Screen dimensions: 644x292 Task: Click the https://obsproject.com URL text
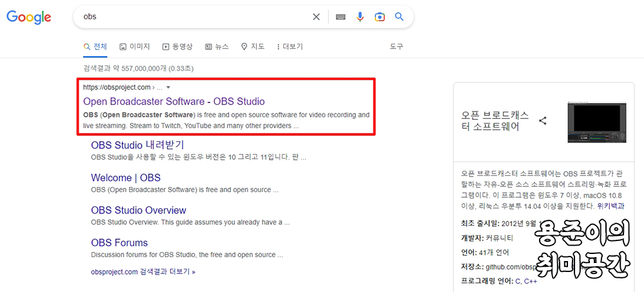tap(117, 87)
